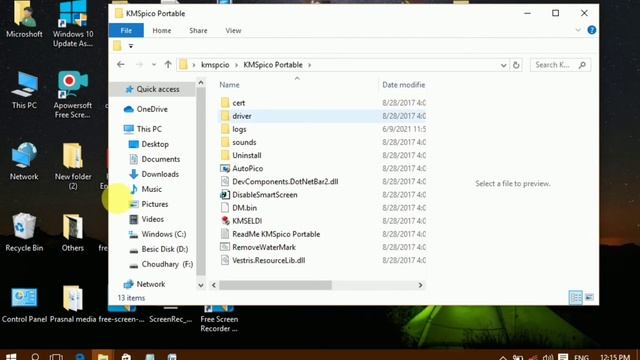Open the Uninstall folder
This screenshot has height=360, width=640.
click(247, 155)
